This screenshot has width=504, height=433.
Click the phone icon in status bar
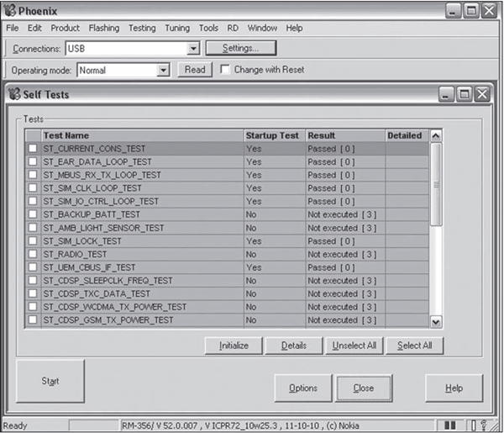pyautogui.click(x=472, y=425)
